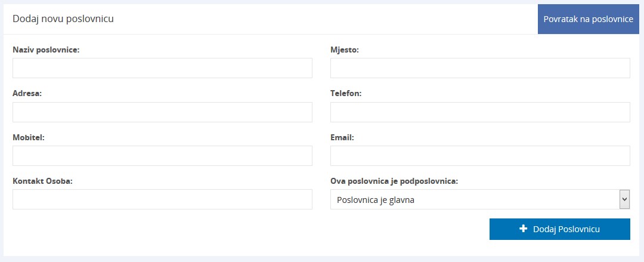This screenshot has height=262, width=644.
Task: Focus the Kontakt Osoba input
Action: (x=162, y=199)
